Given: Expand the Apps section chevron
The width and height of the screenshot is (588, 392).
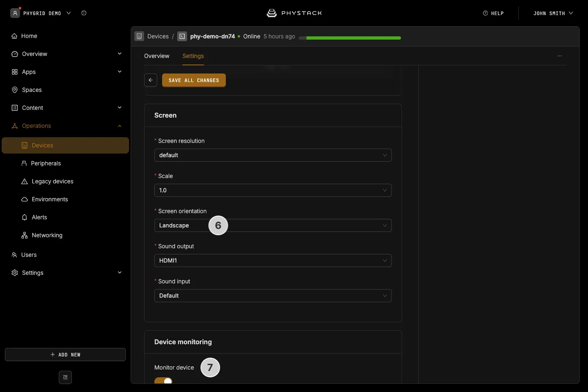Looking at the screenshot, I should click(120, 72).
